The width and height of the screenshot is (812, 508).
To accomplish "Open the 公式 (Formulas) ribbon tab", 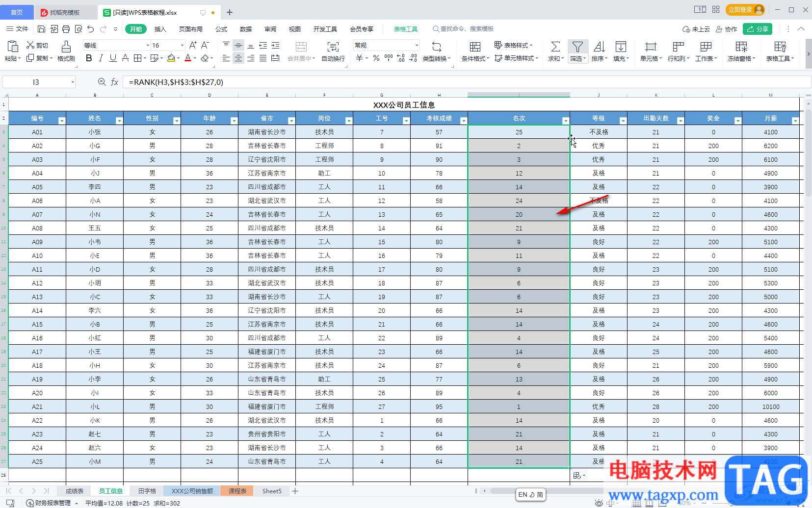I will 221,29.
